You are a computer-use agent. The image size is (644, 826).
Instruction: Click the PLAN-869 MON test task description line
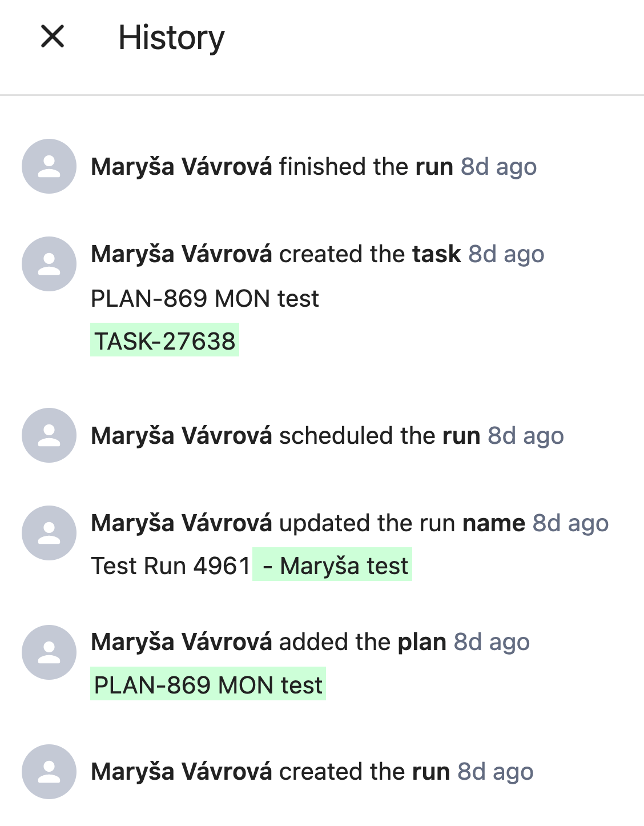tap(205, 298)
